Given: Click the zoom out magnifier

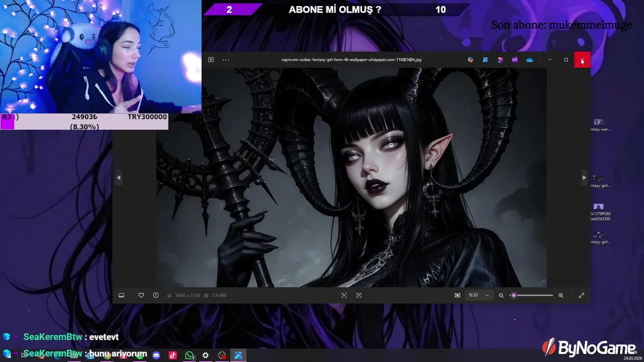Looking at the screenshot, I should [501, 295].
